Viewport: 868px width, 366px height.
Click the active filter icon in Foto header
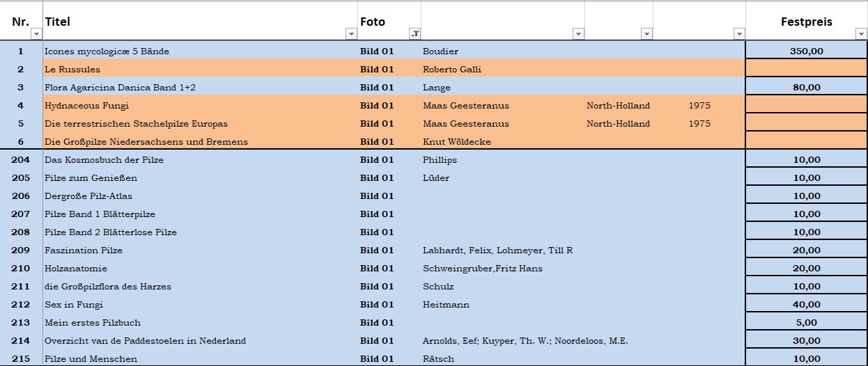click(414, 34)
